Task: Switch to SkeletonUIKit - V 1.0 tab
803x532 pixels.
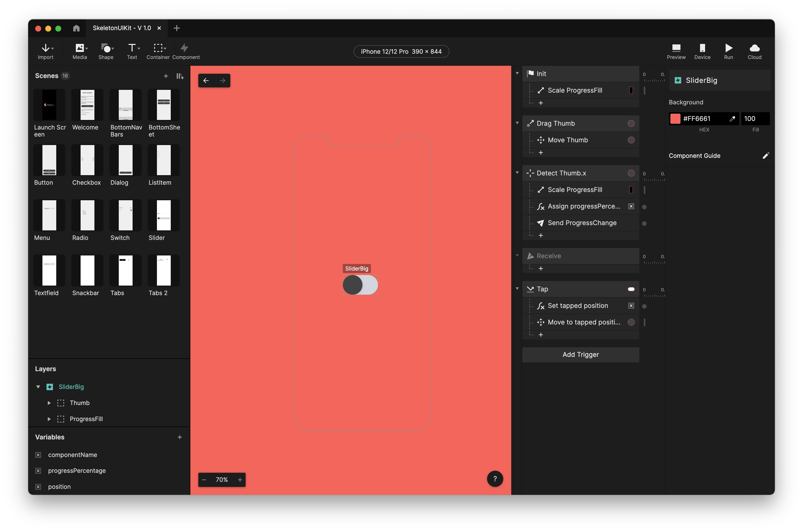Action: (x=122, y=28)
